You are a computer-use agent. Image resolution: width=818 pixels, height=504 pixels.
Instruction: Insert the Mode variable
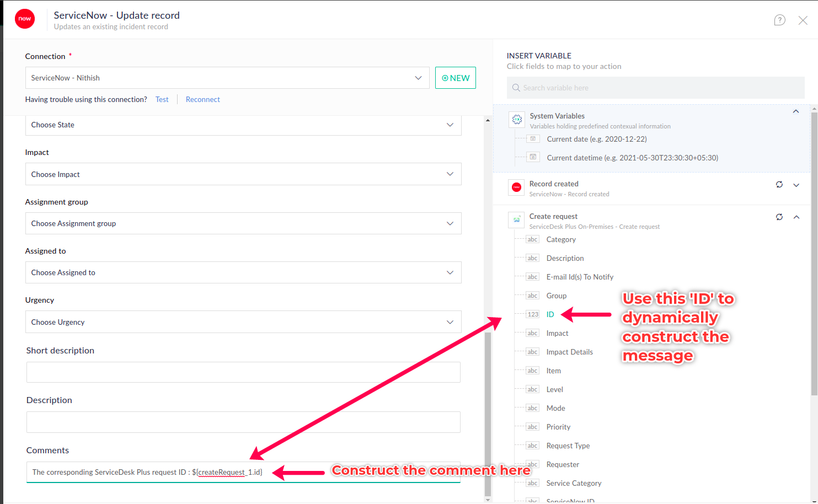[556, 408]
